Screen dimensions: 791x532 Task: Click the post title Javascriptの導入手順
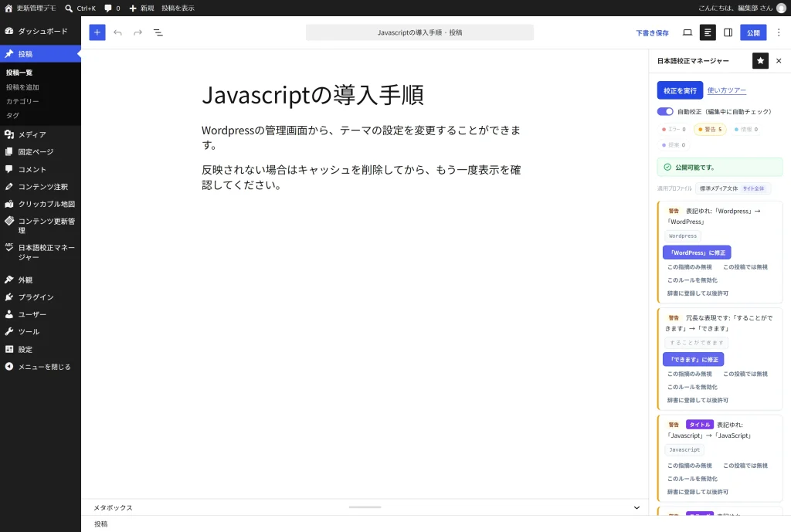[313, 95]
